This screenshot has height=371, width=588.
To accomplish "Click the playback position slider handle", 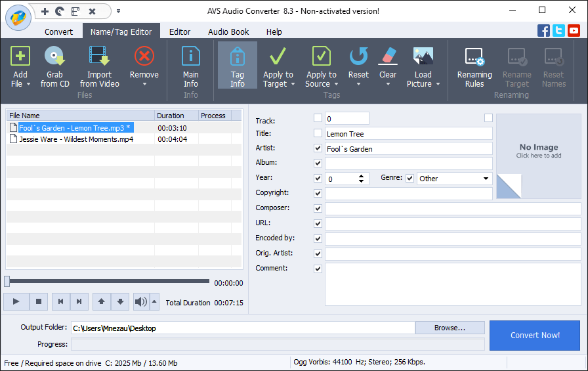I will [x=7, y=281].
